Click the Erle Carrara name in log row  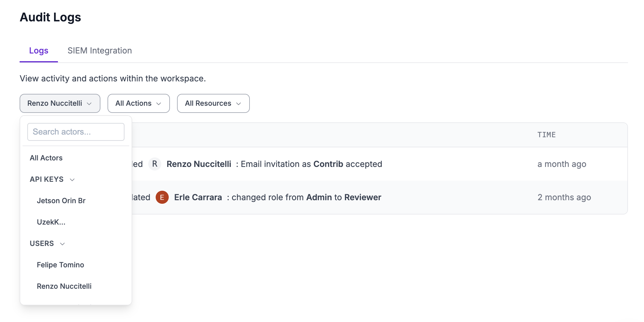(x=198, y=197)
